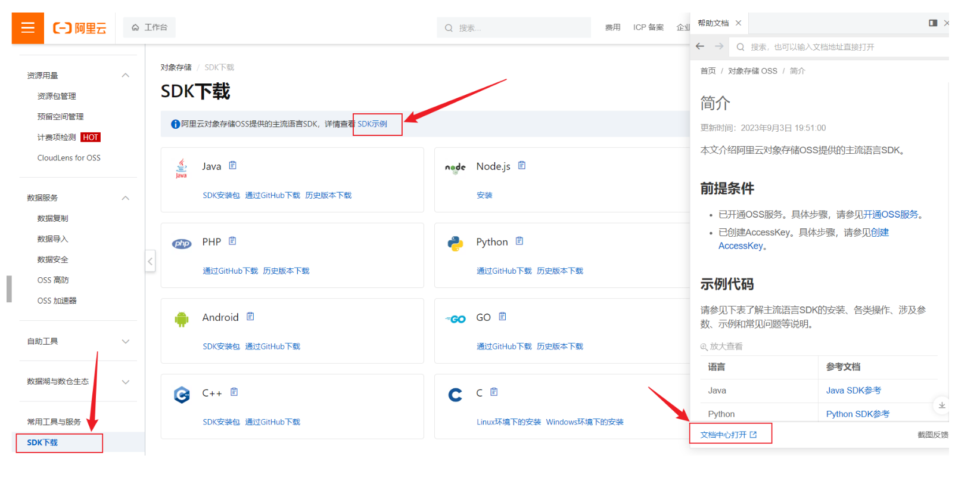Collapse the 数据服务 sidebar section
980x477 pixels.
point(126,198)
